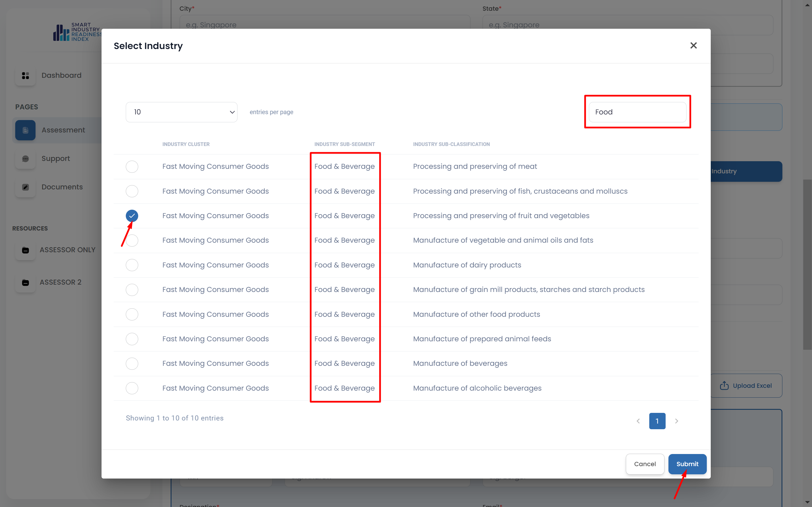Click the Dashboard grid icon
The width and height of the screenshot is (812, 507).
point(25,76)
